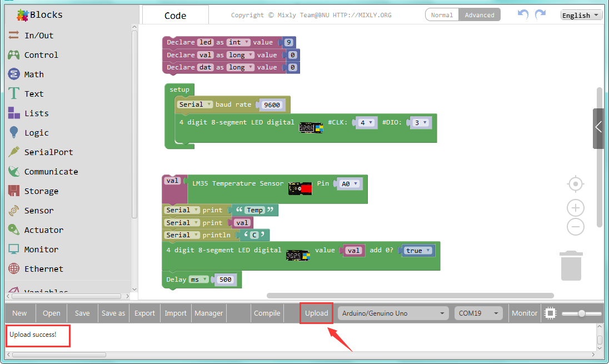Click the chip icon beside Monitor

tap(550, 313)
